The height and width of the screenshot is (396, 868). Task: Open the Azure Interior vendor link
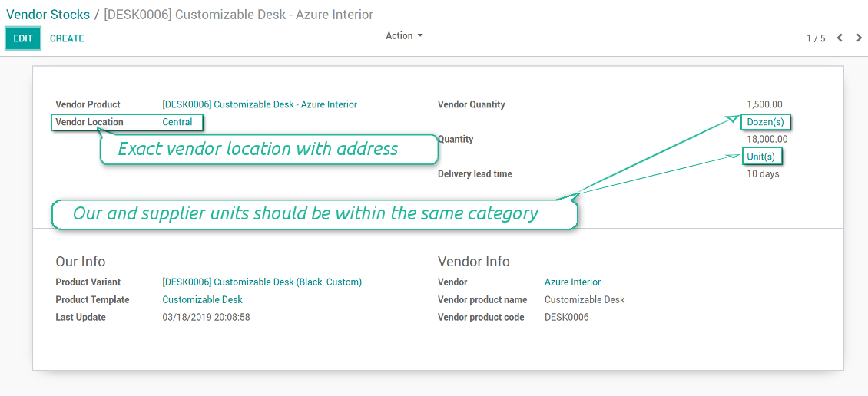(572, 282)
